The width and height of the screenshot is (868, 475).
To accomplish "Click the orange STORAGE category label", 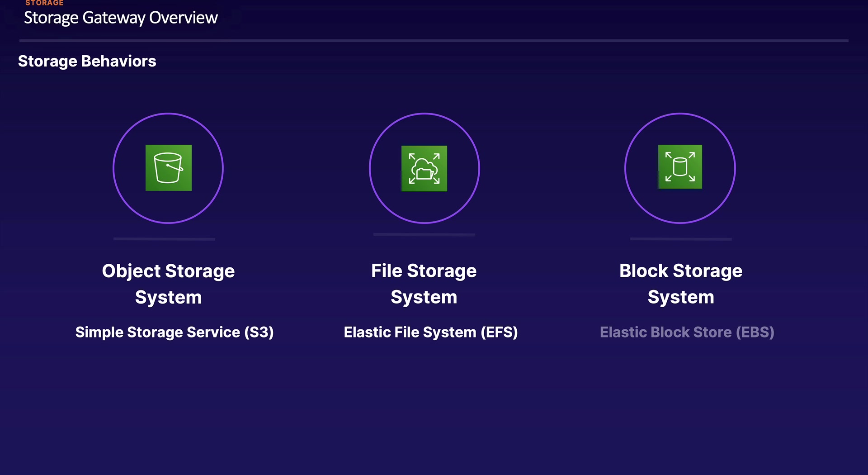I will tap(44, 3).
